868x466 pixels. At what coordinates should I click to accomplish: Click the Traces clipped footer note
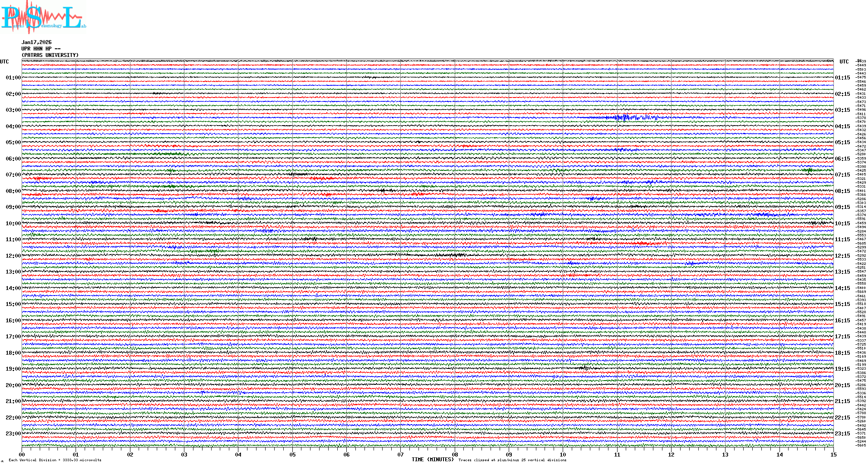(x=512, y=460)
